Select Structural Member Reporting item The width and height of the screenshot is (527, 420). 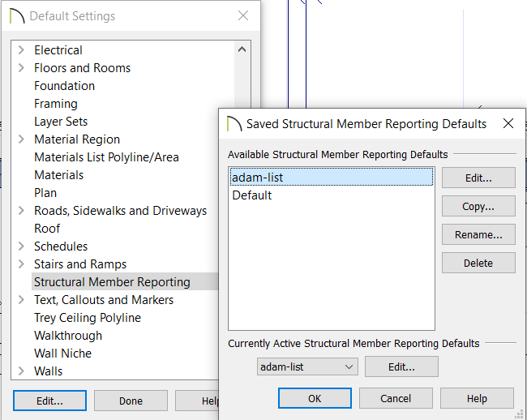click(112, 282)
